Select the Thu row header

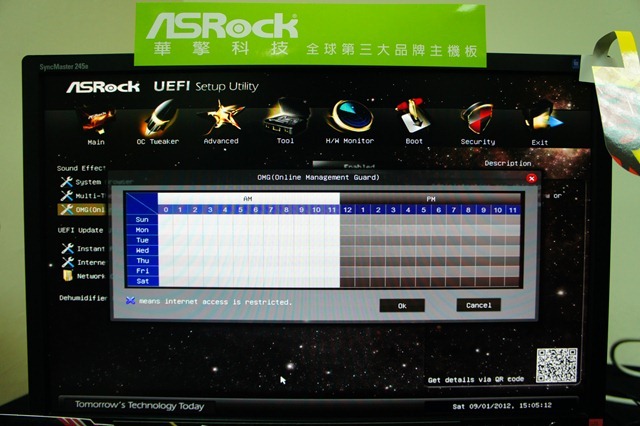[x=142, y=260]
